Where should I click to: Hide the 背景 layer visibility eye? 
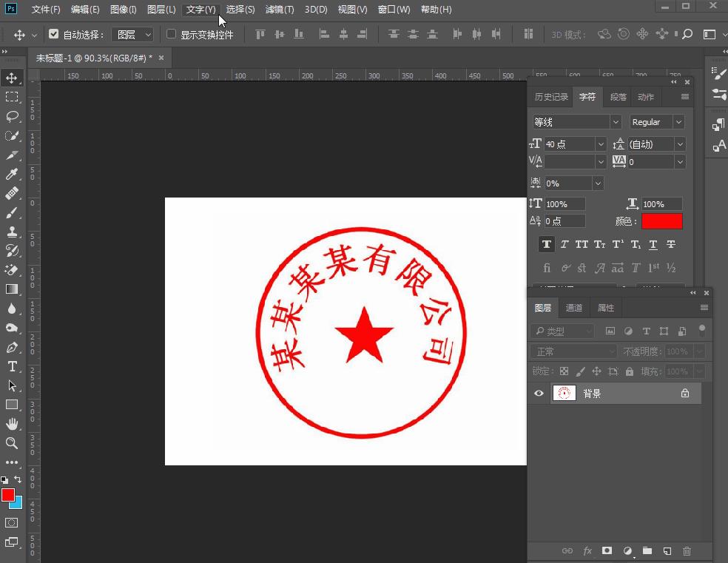(539, 393)
